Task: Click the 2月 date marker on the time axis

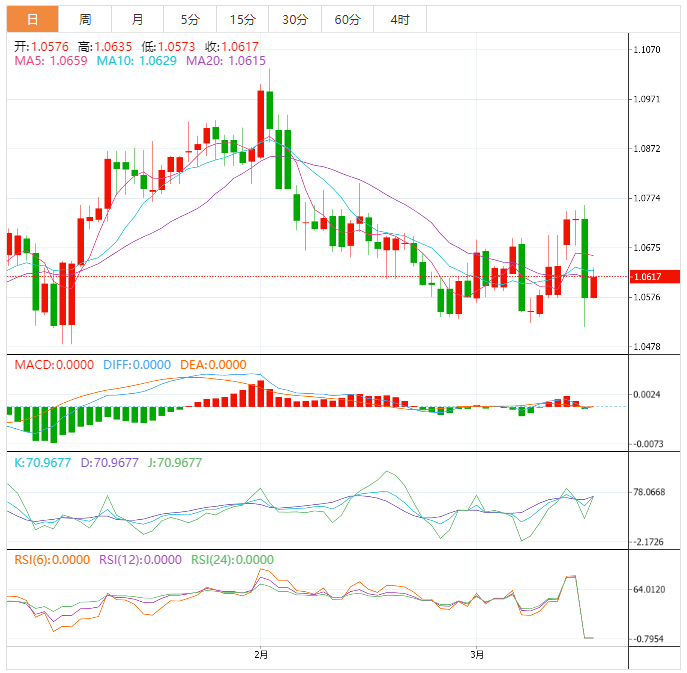Action: click(x=261, y=655)
